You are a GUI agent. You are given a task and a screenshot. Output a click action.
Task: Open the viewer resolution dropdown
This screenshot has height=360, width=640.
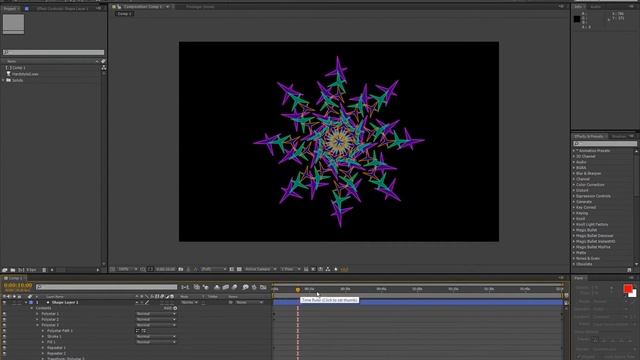pyautogui.click(x=213, y=269)
